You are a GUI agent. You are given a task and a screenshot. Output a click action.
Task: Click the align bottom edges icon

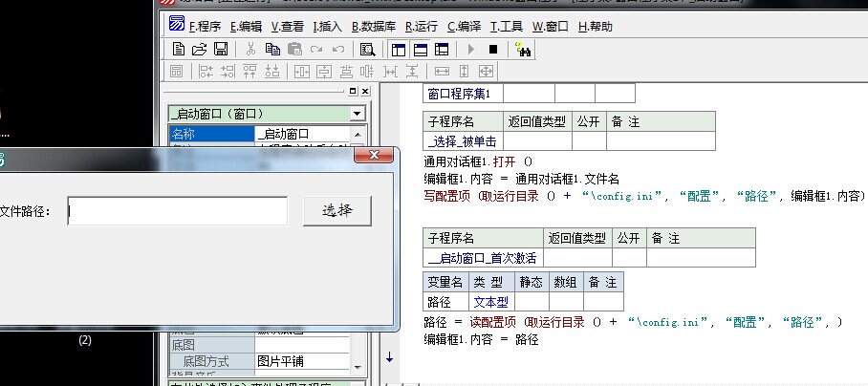[x=271, y=71]
